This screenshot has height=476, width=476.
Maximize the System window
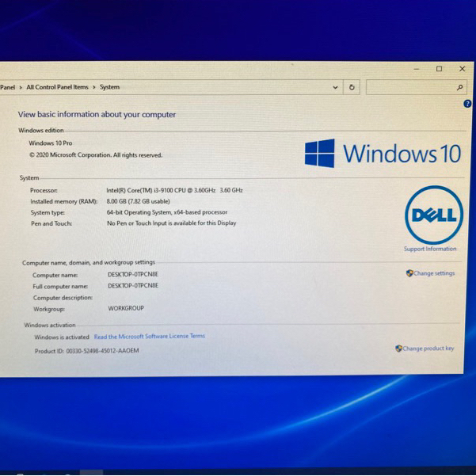tap(440, 70)
